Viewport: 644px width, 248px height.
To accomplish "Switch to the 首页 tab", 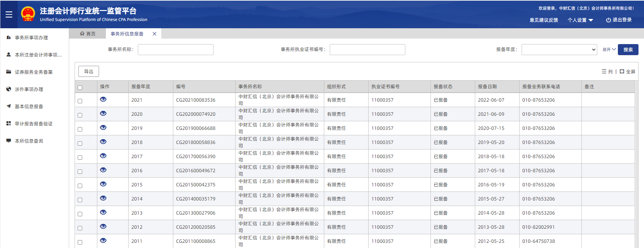I will pos(88,34).
